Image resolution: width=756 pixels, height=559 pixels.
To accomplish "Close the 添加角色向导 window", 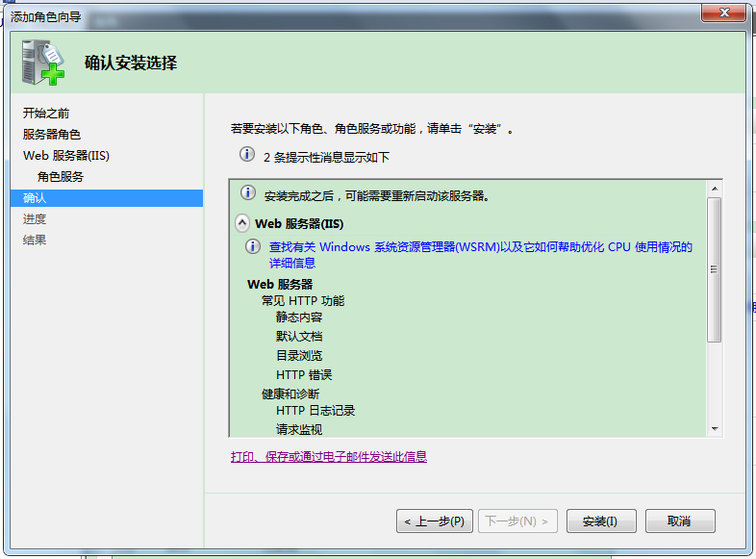I will (x=723, y=13).
